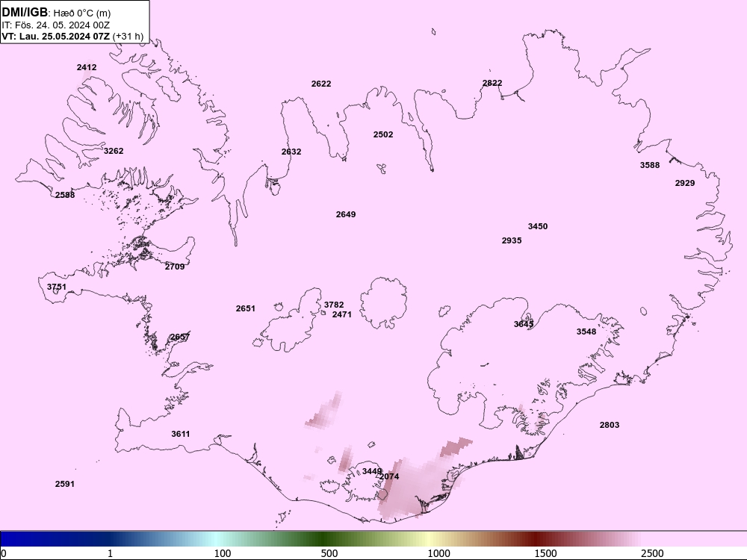
Task: Click the 3611 height value
Action: [181, 434]
